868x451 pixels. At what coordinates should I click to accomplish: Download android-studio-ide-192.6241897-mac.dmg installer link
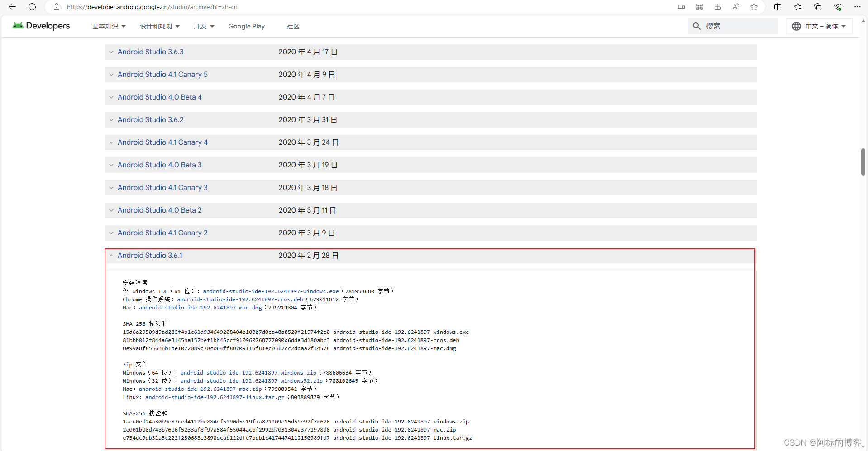pos(200,308)
